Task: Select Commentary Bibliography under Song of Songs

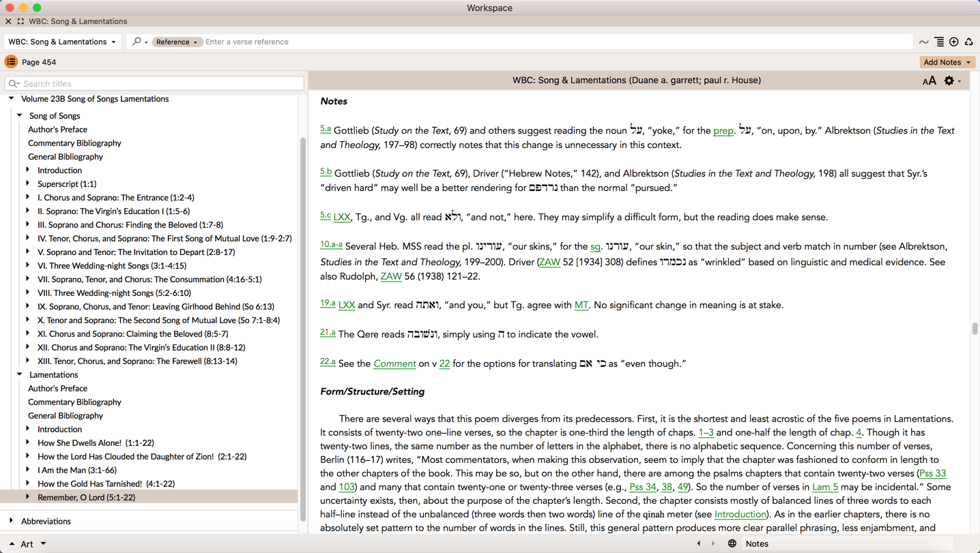Action: pos(74,143)
